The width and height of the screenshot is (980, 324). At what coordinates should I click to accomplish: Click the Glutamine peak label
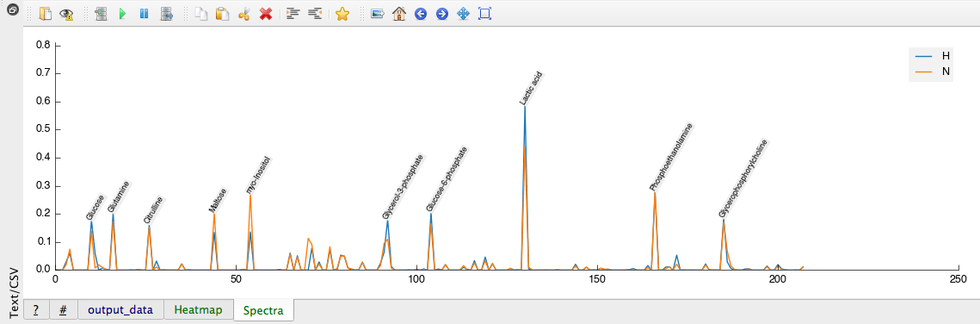tap(119, 197)
